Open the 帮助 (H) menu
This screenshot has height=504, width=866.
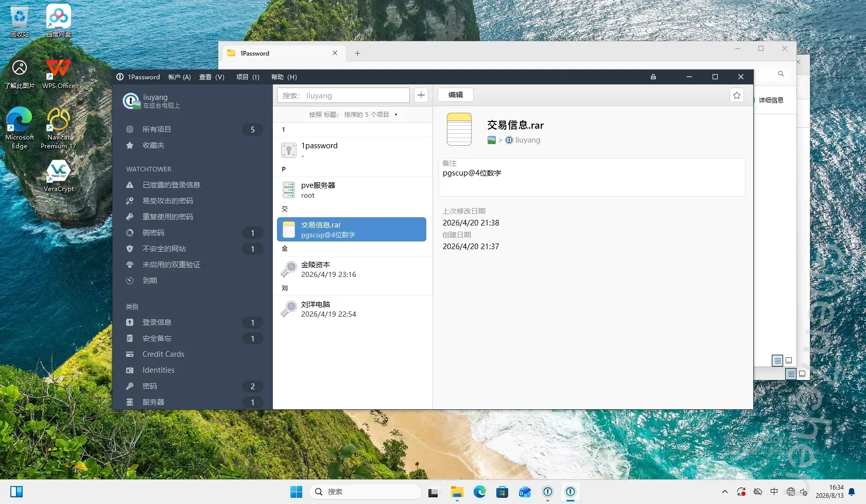point(284,77)
